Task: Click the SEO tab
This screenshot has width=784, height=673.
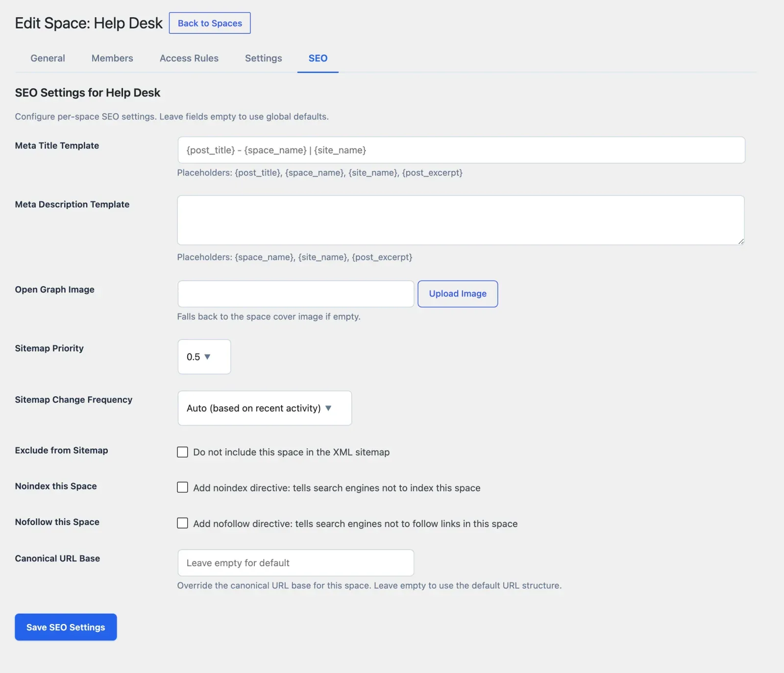Action: [318, 58]
